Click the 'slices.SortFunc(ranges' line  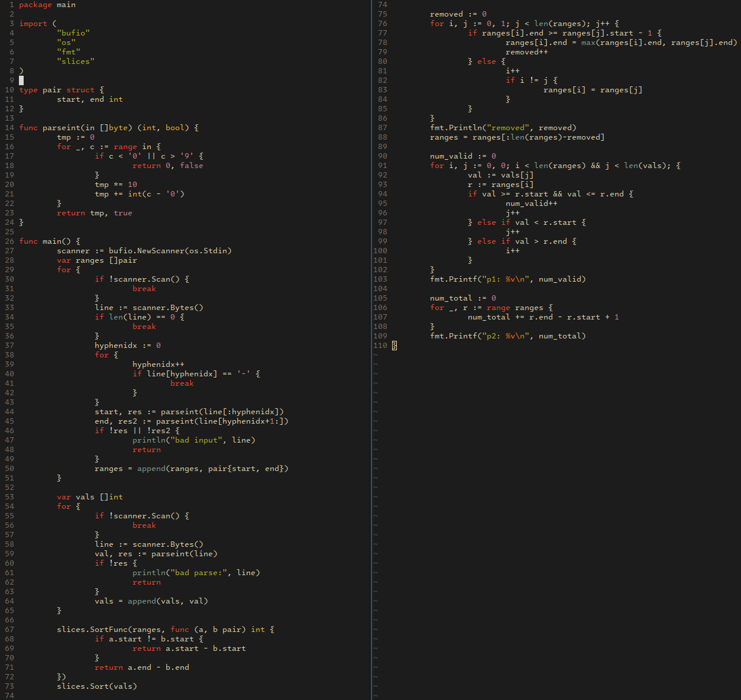pyautogui.click(x=166, y=630)
